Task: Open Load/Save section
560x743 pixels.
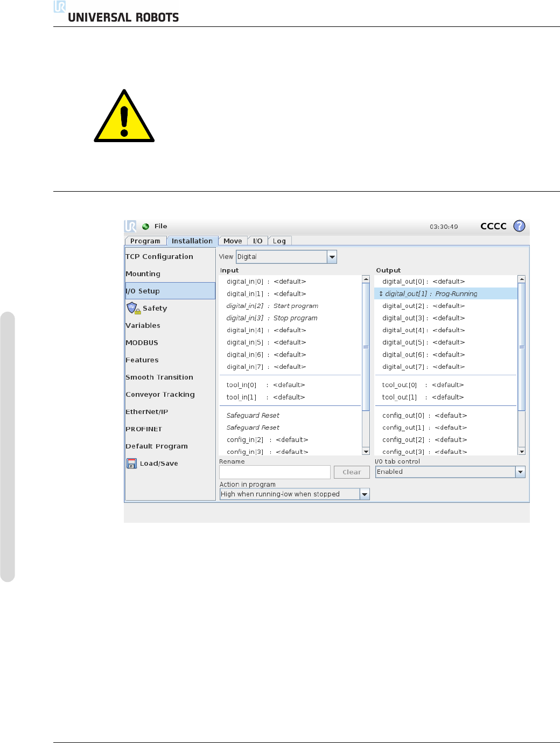Action: 170,464
